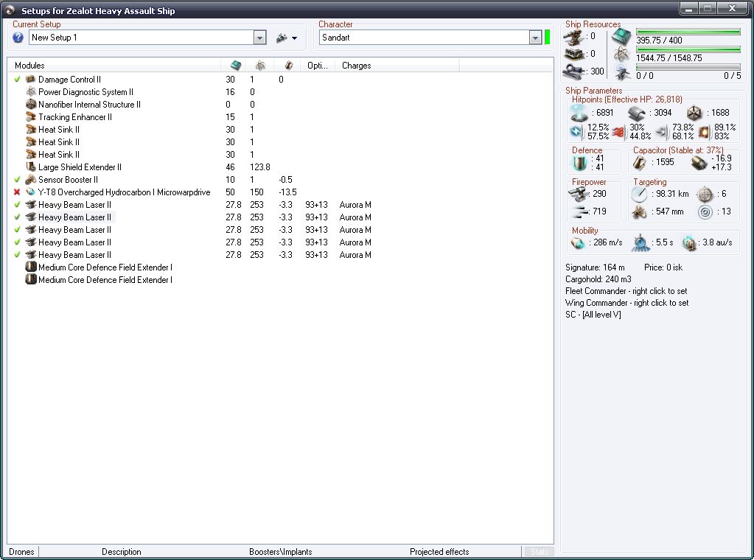Click the powergrid resource icon beside 1544.75
Screen dimensions: 754x560
[622, 55]
